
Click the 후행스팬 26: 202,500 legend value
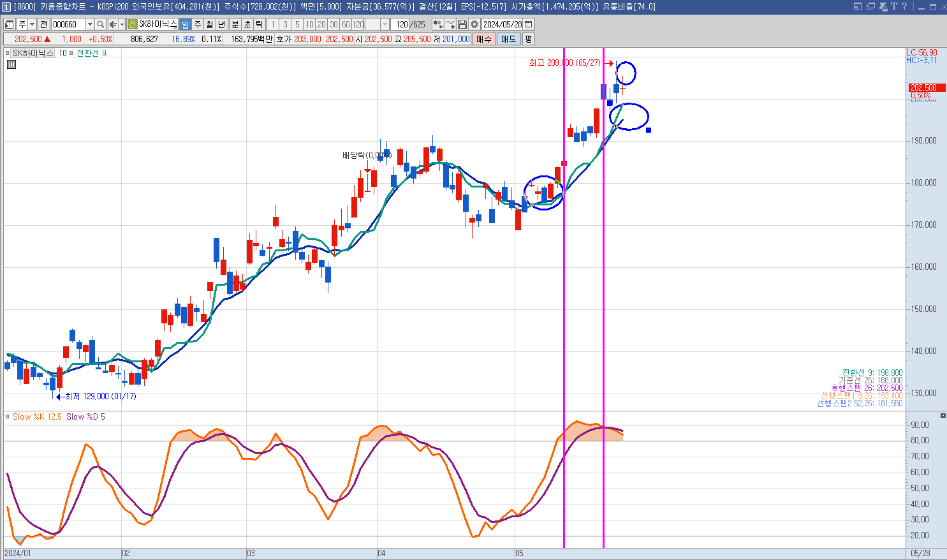click(x=867, y=388)
